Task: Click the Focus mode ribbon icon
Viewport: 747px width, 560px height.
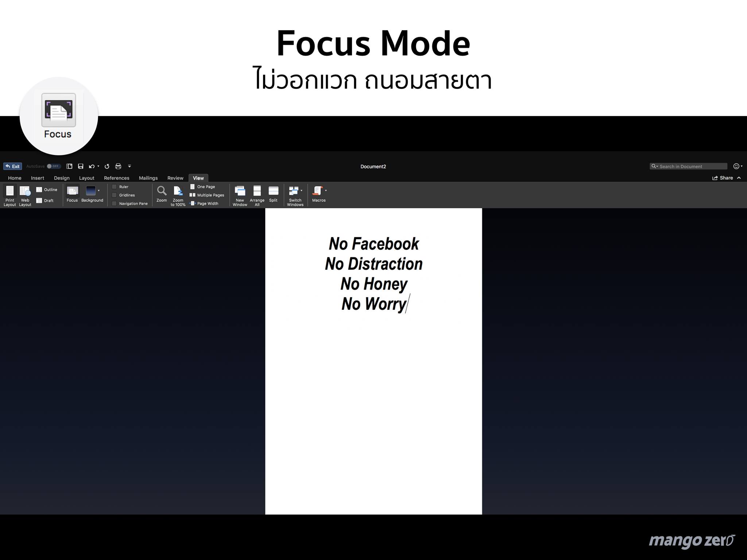Action: tap(72, 191)
